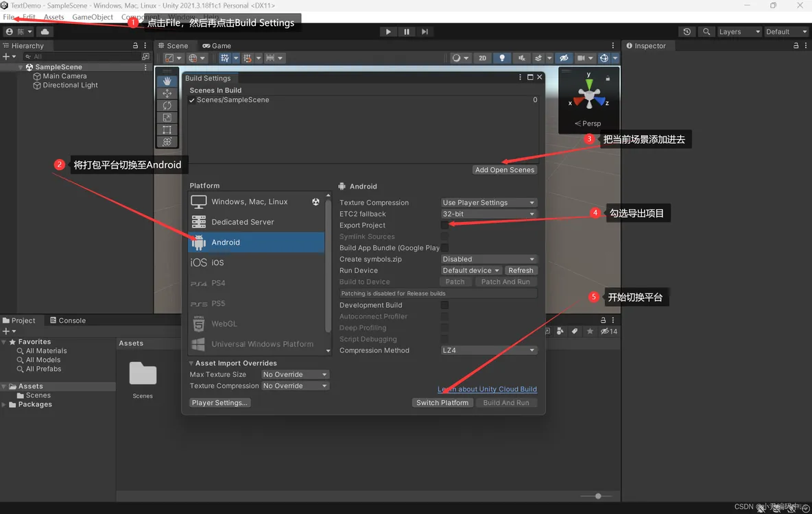Select the Transform tool
Image resolution: width=812 pixels, height=514 pixels.
point(167,142)
